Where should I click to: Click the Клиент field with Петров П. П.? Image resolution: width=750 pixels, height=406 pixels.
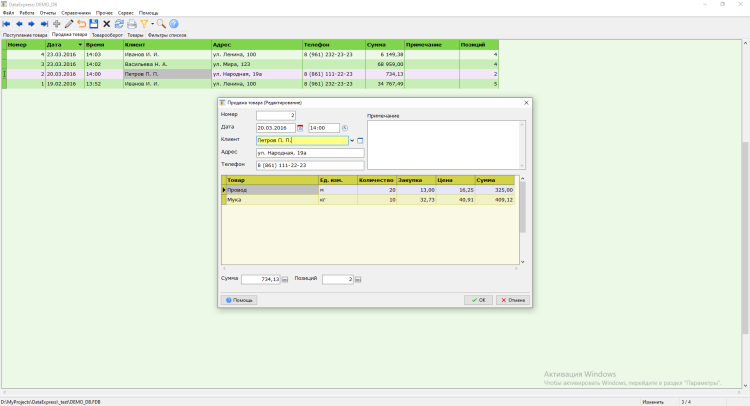tap(302, 141)
